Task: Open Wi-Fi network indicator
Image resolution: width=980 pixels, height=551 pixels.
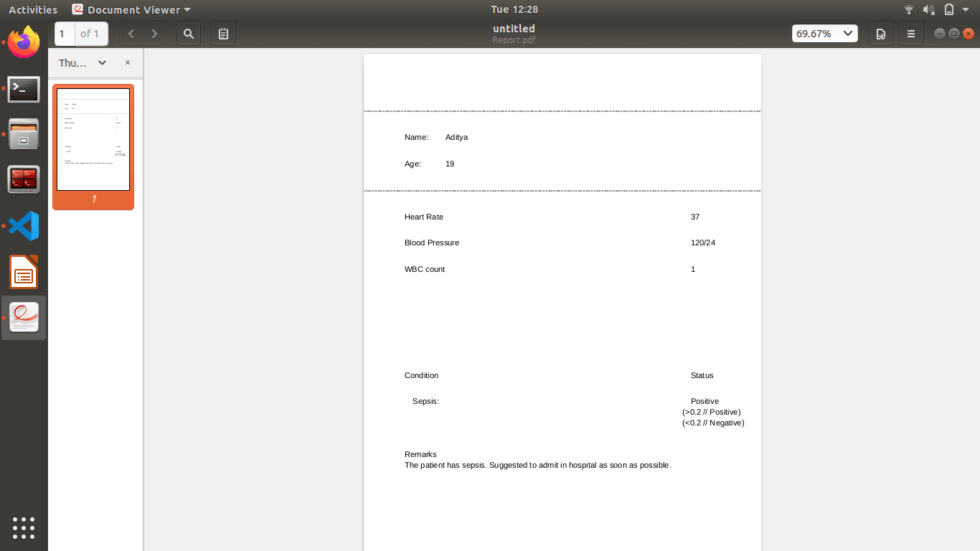Action: pyautogui.click(x=909, y=9)
